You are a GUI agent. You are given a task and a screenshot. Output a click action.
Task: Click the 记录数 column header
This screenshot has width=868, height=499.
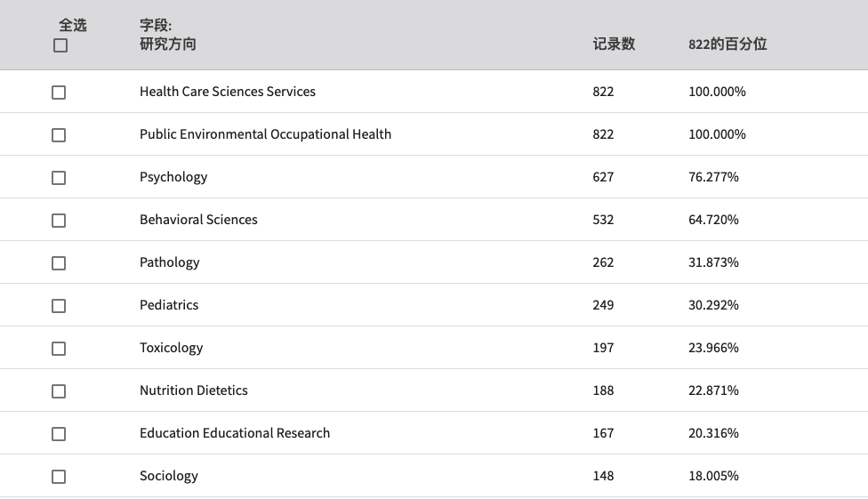click(x=614, y=44)
